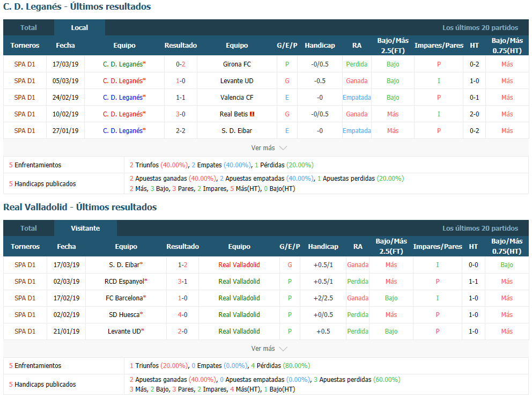532x398 pixels.
Task: Click Los últimos 20 partidos in the Valladolid header
Action: click(480, 229)
